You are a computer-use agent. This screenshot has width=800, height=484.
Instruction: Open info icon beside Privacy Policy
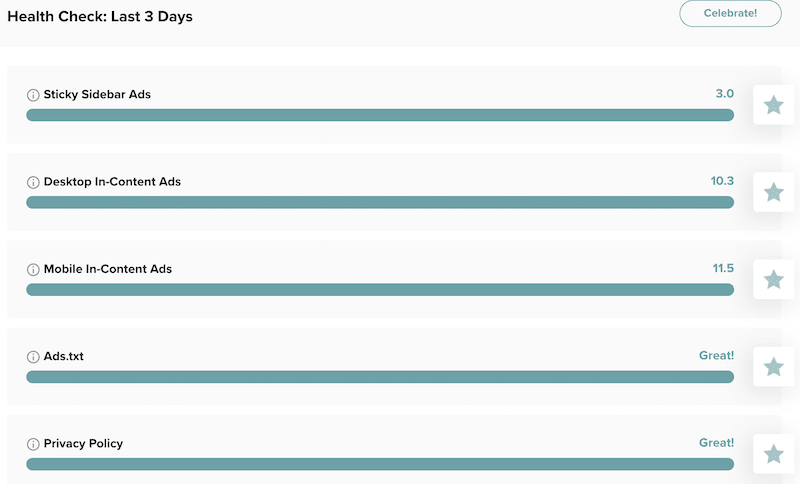(33, 444)
